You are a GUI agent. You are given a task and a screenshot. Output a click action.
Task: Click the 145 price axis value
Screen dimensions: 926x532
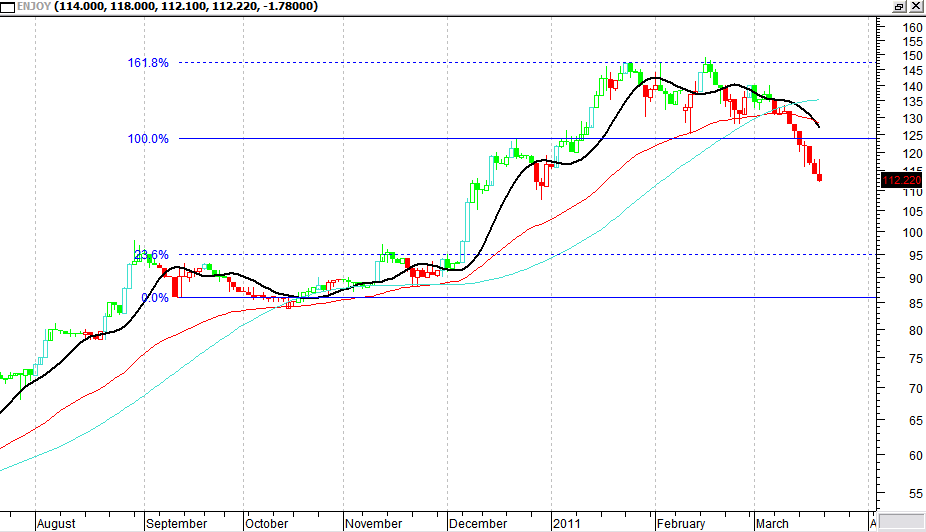click(x=912, y=70)
